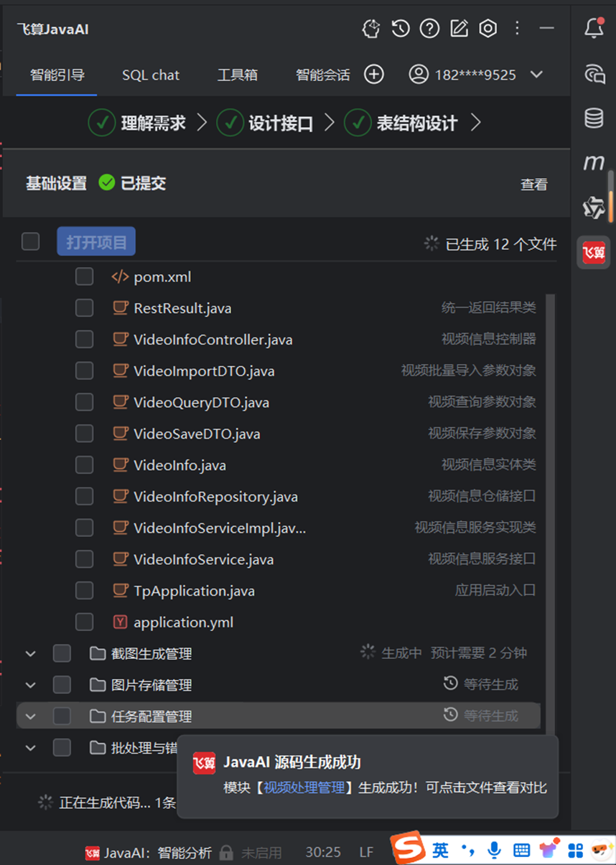Click the arrow after 设计接口 step
The height and width of the screenshot is (865, 616).
click(x=330, y=123)
